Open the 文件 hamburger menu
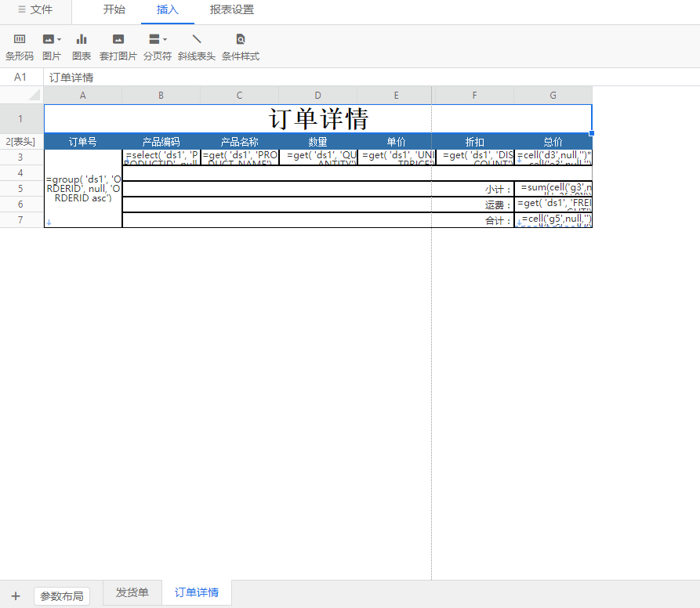 click(35, 10)
